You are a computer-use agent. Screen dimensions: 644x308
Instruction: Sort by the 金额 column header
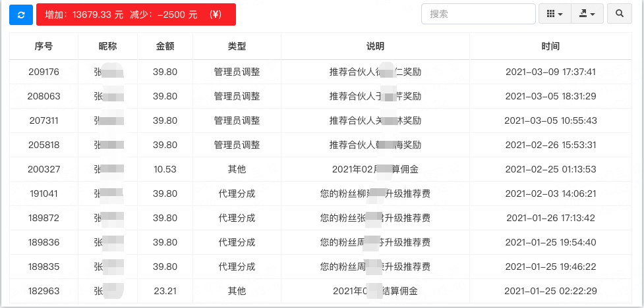point(165,46)
